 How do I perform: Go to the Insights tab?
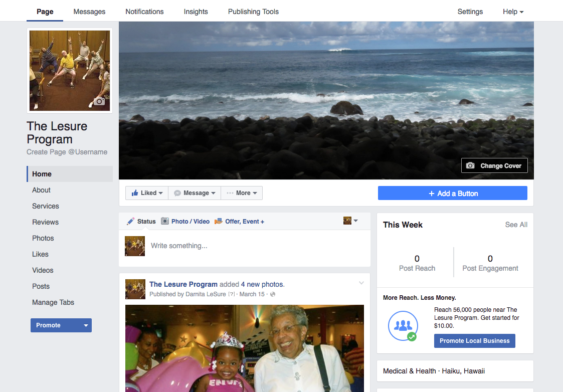pos(196,12)
